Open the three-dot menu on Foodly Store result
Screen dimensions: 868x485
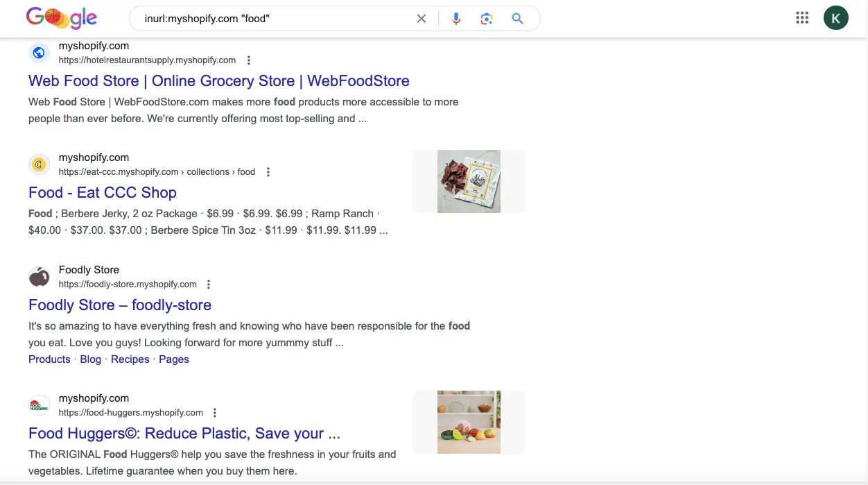(x=208, y=284)
